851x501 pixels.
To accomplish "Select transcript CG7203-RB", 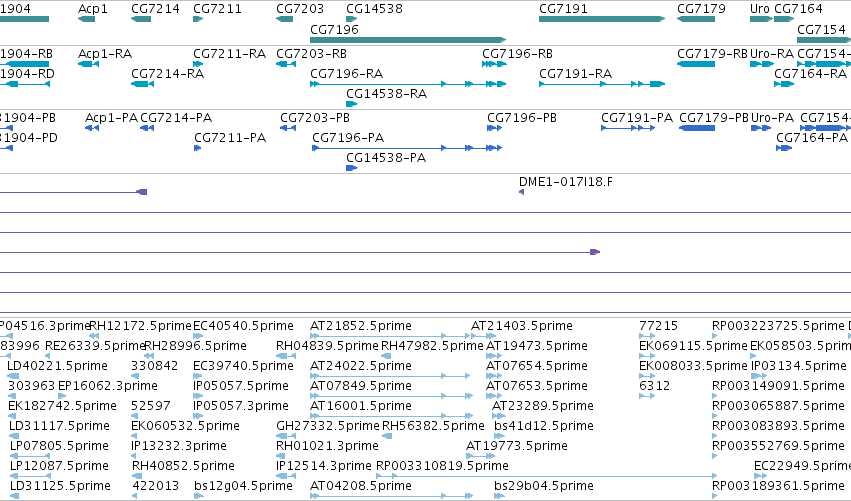I will (312, 54).
